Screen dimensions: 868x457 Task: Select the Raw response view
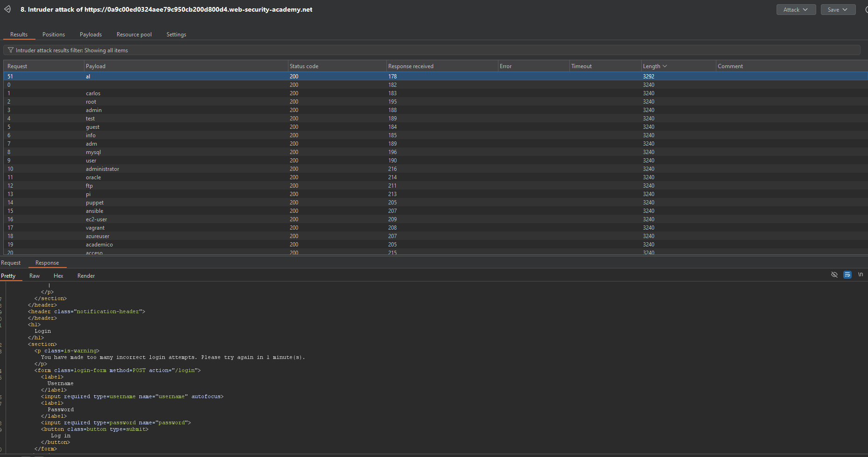(x=35, y=276)
